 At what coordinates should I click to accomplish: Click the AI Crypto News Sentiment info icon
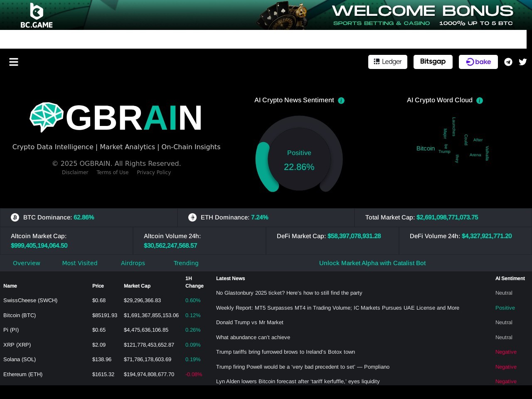pyautogui.click(x=341, y=101)
